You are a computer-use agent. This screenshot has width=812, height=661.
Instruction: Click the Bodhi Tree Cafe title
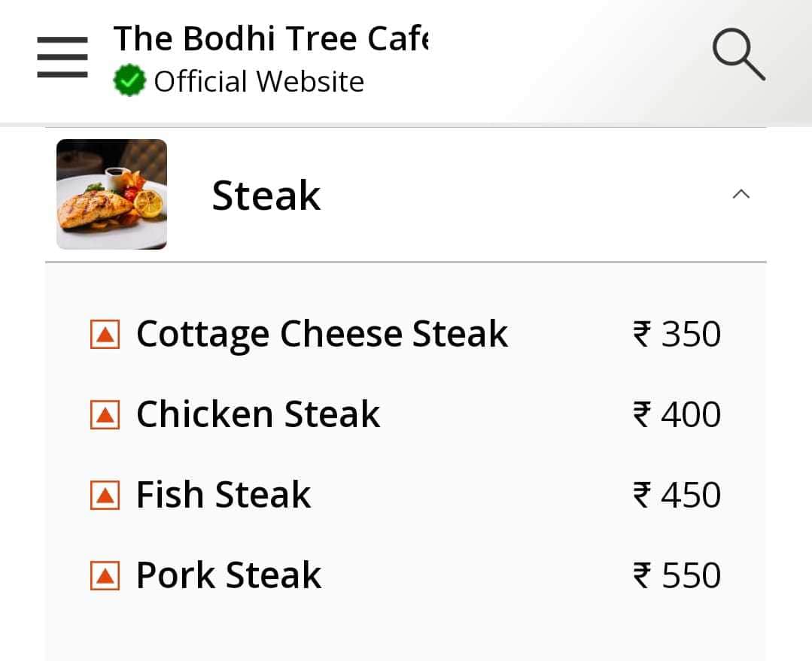(271, 38)
